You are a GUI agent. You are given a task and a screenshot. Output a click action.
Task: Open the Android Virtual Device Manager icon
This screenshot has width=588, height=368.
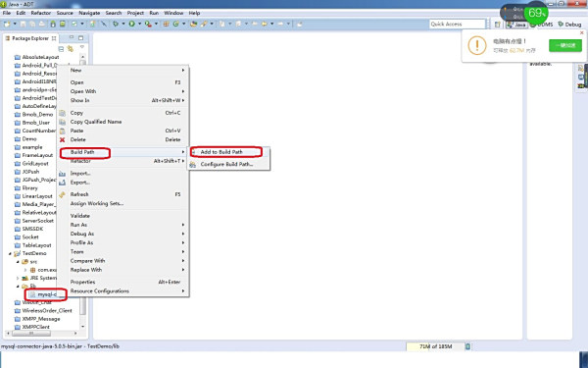63,24
